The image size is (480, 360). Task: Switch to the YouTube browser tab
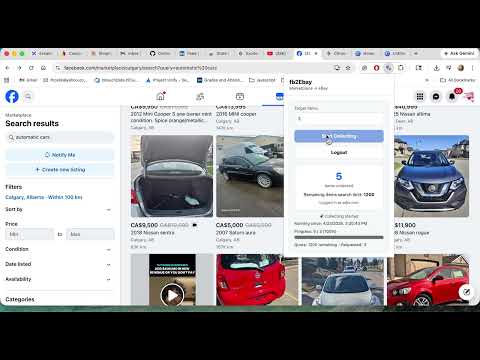(277, 53)
